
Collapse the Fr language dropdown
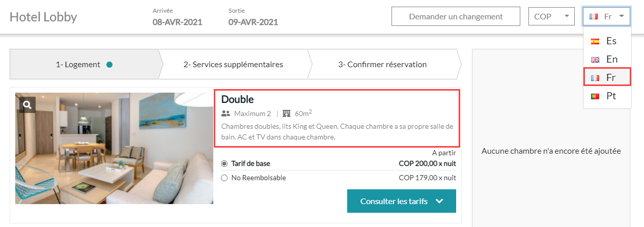coord(607,16)
